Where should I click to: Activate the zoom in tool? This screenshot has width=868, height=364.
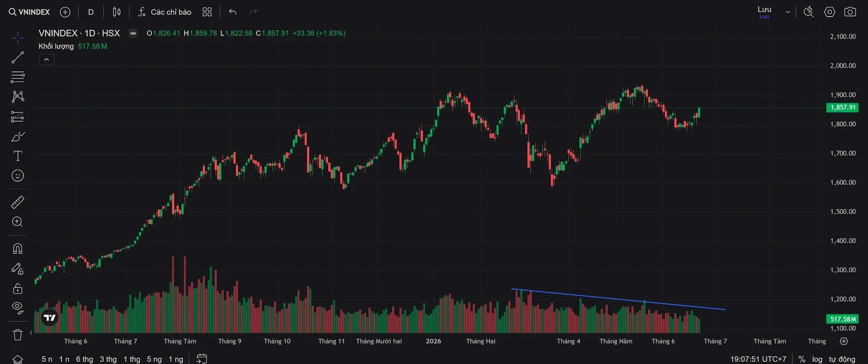(x=18, y=222)
